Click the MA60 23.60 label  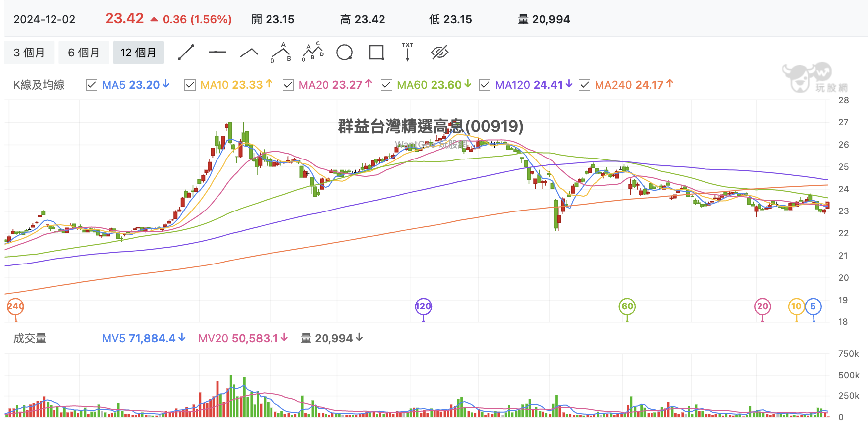[x=434, y=85]
